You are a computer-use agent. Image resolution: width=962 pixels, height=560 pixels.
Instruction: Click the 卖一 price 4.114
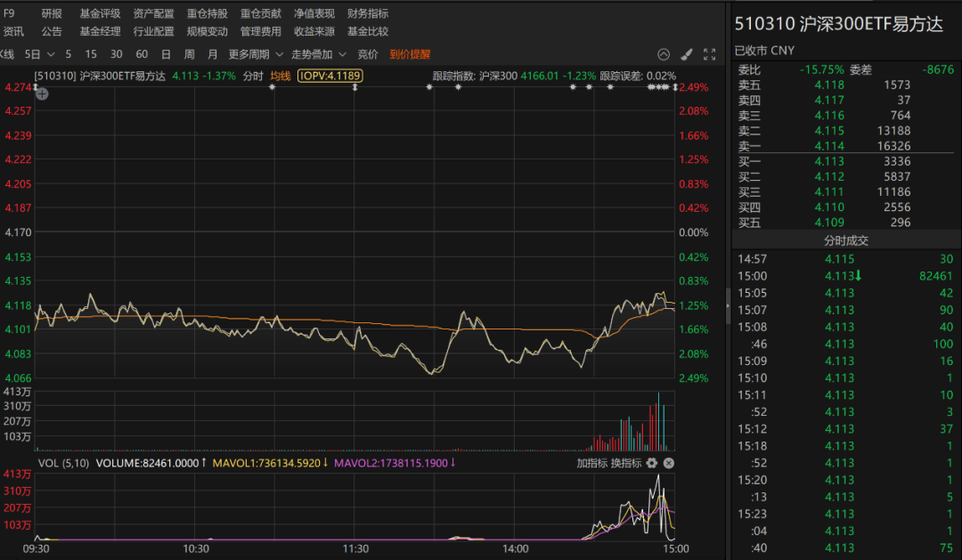point(829,146)
